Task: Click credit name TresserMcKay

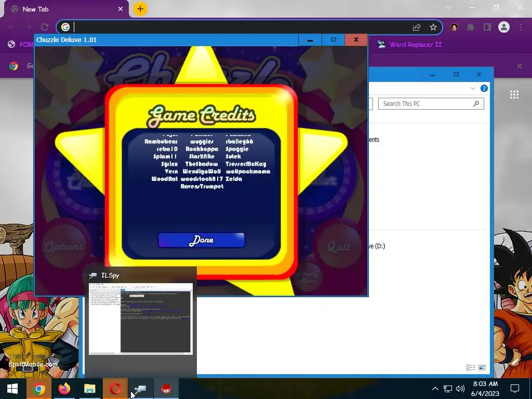Action: click(246, 164)
